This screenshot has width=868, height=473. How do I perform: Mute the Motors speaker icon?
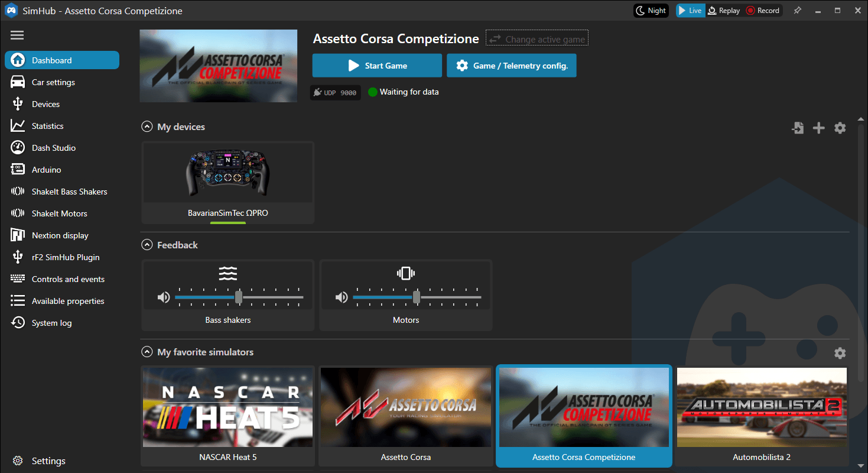click(x=342, y=297)
